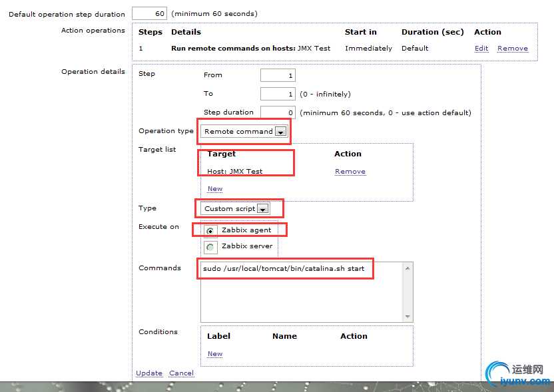This screenshot has width=554, height=392.
Task: Click the Update link
Action: 149,373
